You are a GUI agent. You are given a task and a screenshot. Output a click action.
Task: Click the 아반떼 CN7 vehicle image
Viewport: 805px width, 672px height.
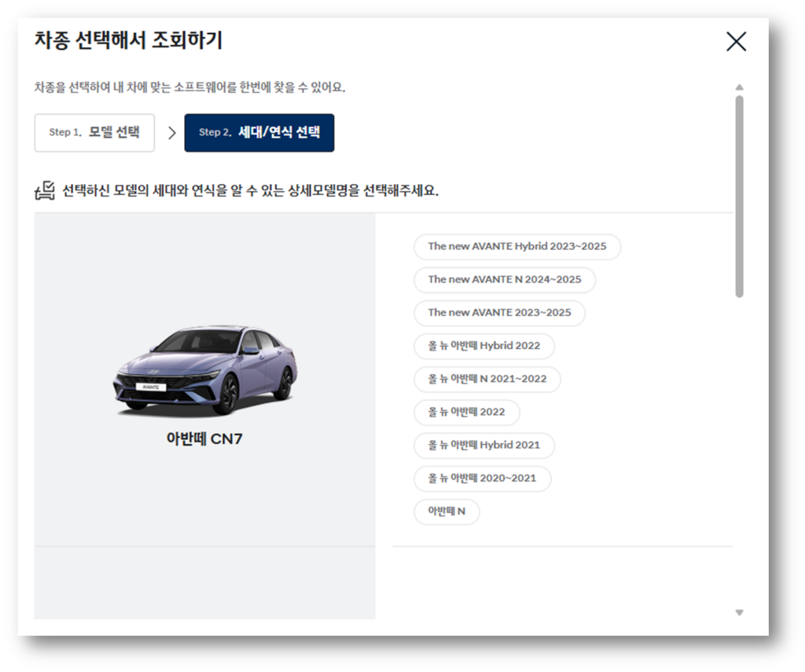click(206, 369)
